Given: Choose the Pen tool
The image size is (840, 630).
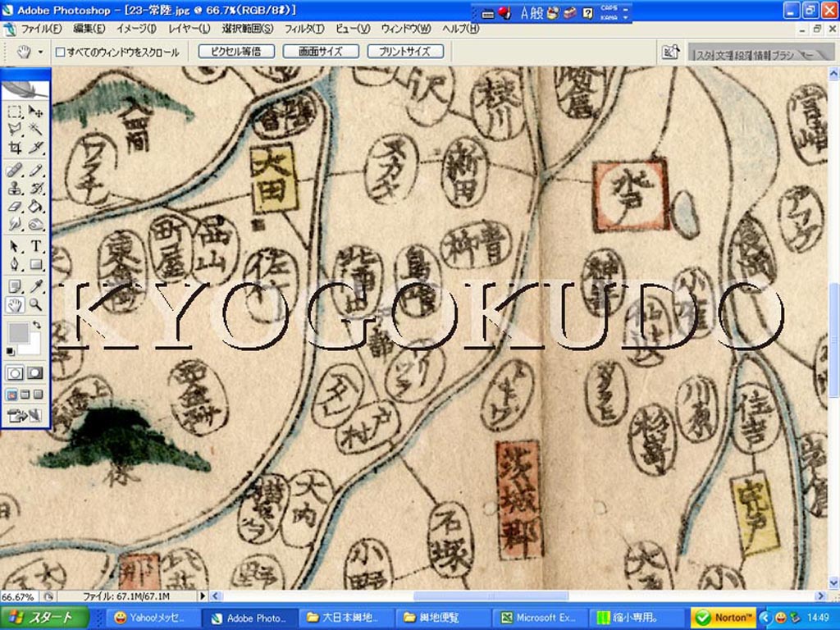Looking at the screenshot, I should 15,265.
